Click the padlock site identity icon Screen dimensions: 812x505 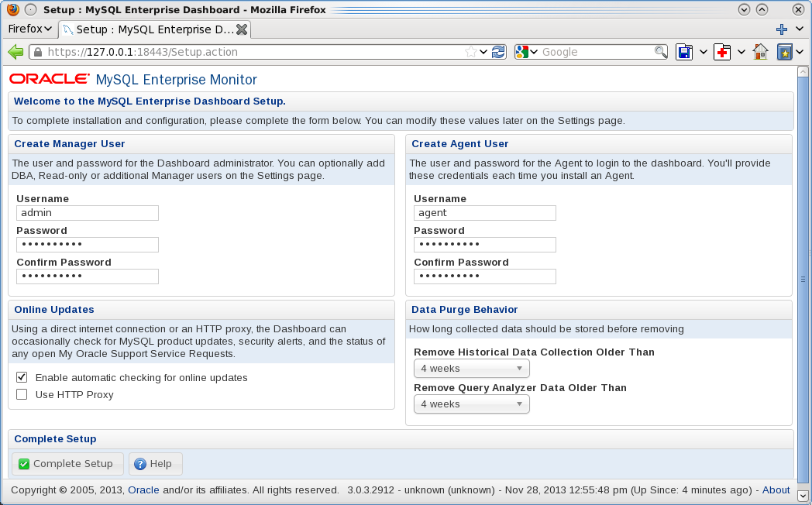[x=37, y=52]
